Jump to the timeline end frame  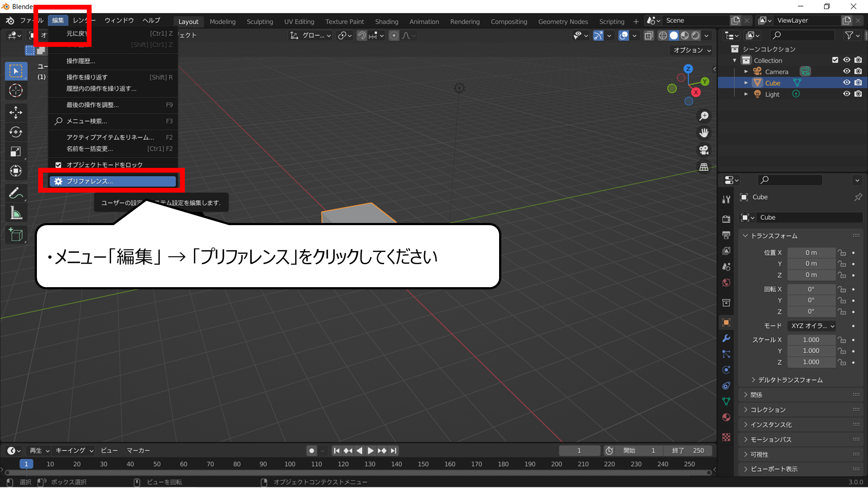[x=394, y=451]
